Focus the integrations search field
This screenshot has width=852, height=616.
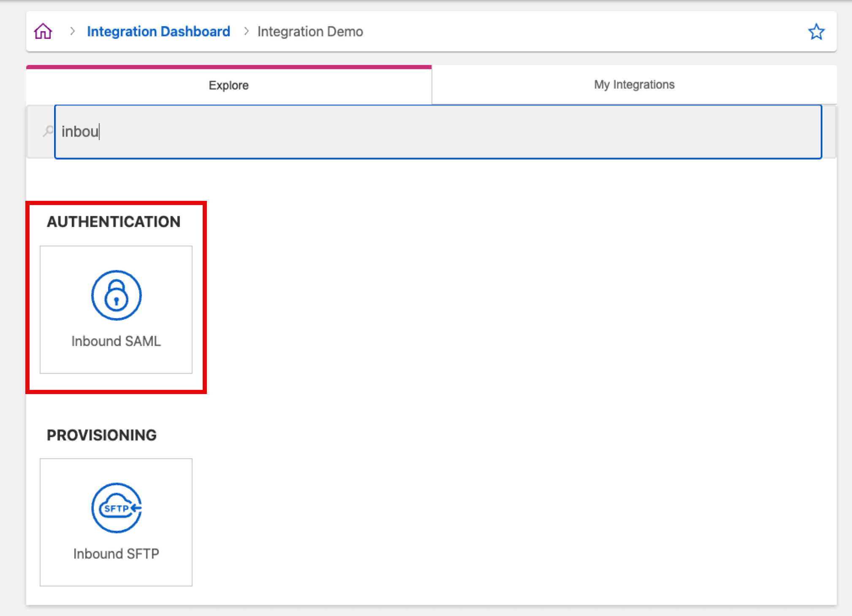(x=438, y=132)
